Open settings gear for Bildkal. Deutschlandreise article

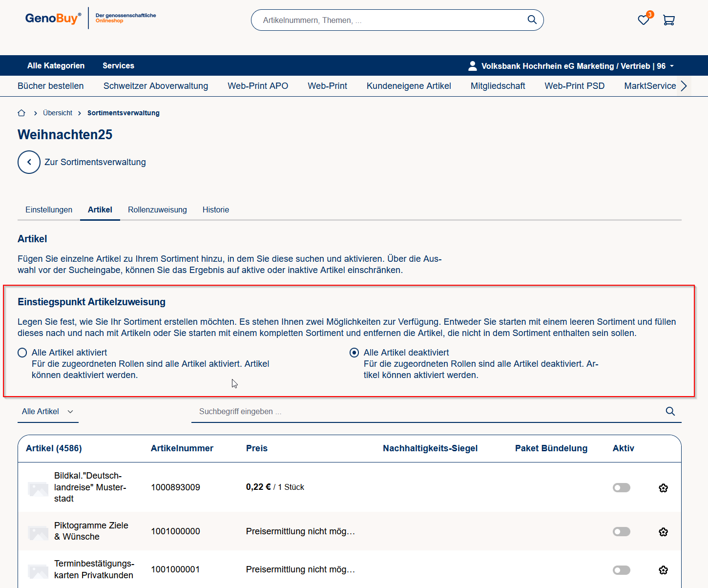pos(663,488)
